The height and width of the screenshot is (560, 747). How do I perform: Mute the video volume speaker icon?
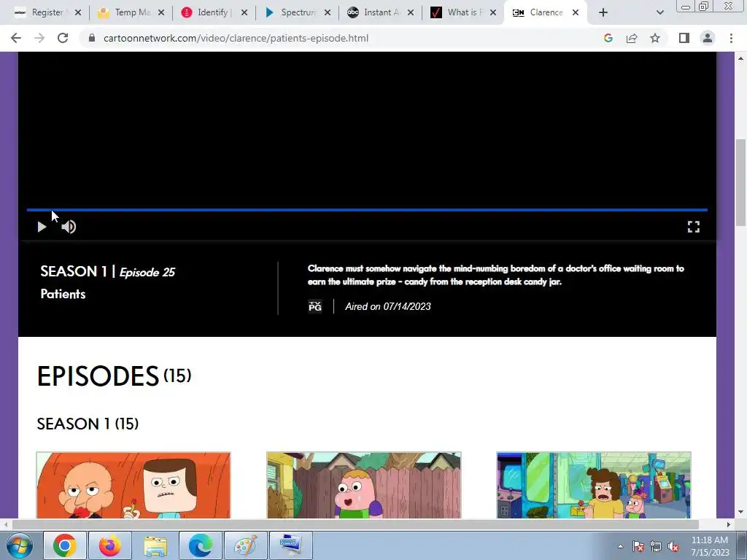pos(69,227)
